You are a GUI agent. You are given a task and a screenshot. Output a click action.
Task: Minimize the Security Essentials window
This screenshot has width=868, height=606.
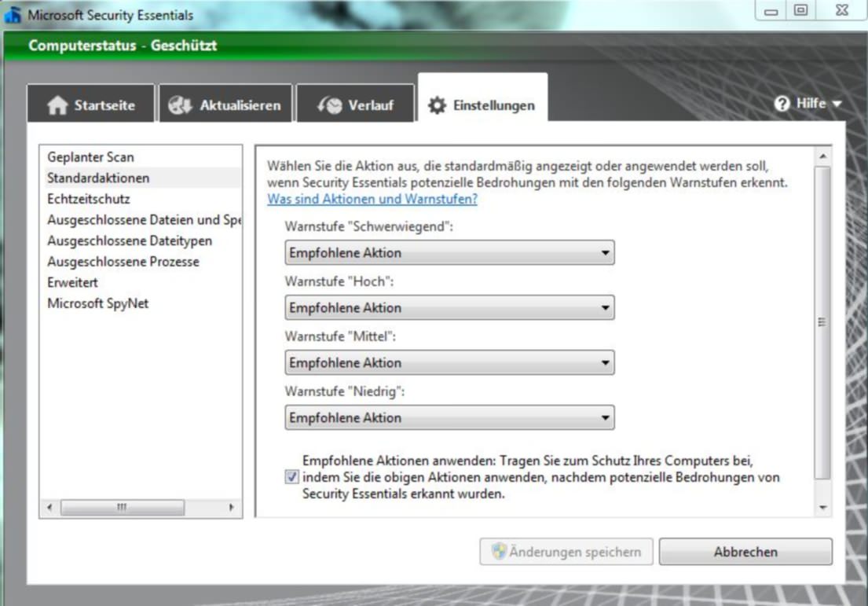coord(771,10)
